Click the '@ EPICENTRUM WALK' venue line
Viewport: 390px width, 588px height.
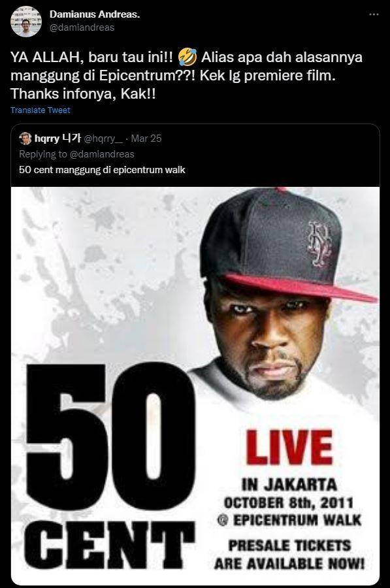click(x=289, y=520)
